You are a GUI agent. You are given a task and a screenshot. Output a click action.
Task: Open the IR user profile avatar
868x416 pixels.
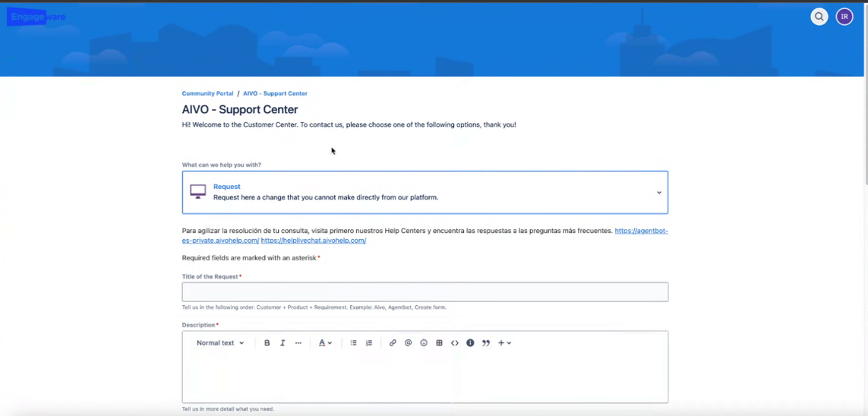pyautogui.click(x=844, y=17)
